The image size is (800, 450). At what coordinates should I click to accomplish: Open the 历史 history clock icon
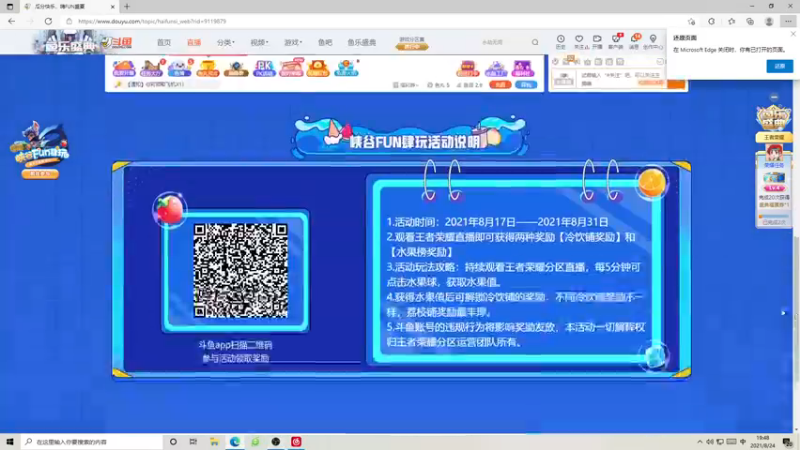tap(561, 41)
